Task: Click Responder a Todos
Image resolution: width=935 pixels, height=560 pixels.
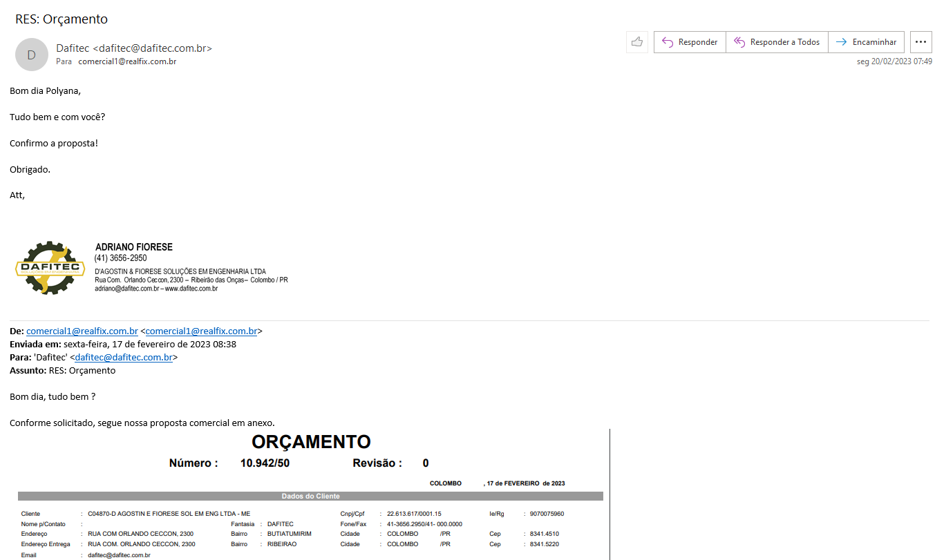Action: [777, 42]
